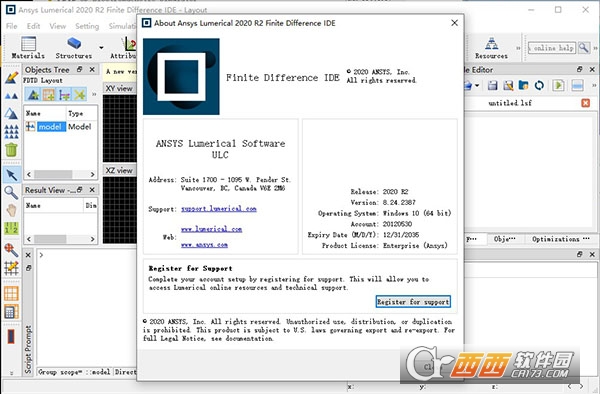Image resolution: width=600 pixels, height=394 pixels.
Task: Click Objects Tree yellow cross source icon
Action: pos(80,94)
